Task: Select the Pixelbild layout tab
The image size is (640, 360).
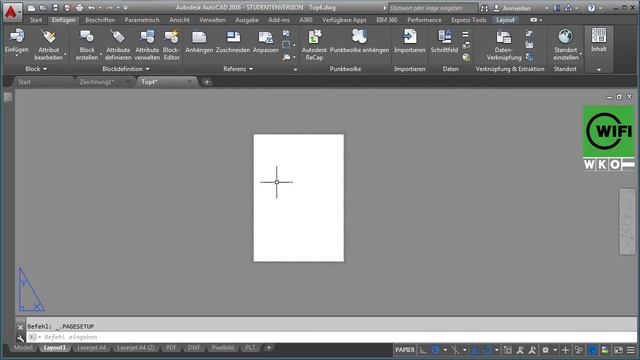Action: (x=223, y=348)
